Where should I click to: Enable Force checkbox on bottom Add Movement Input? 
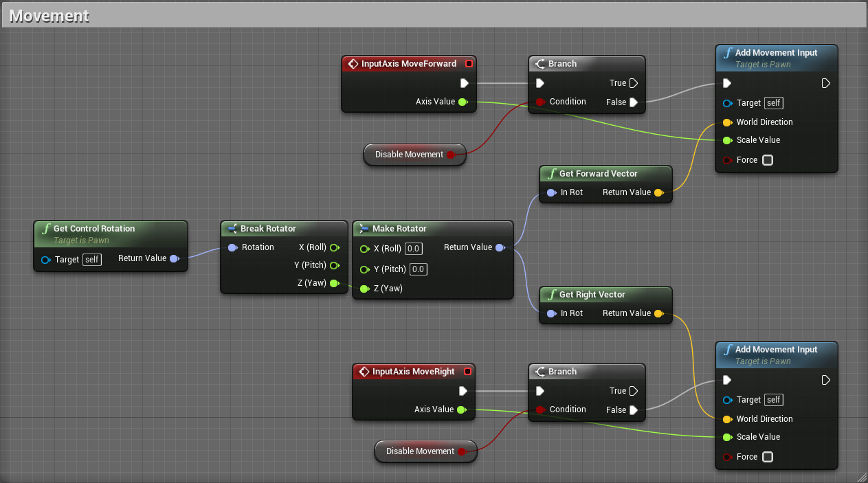(x=768, y=457)
